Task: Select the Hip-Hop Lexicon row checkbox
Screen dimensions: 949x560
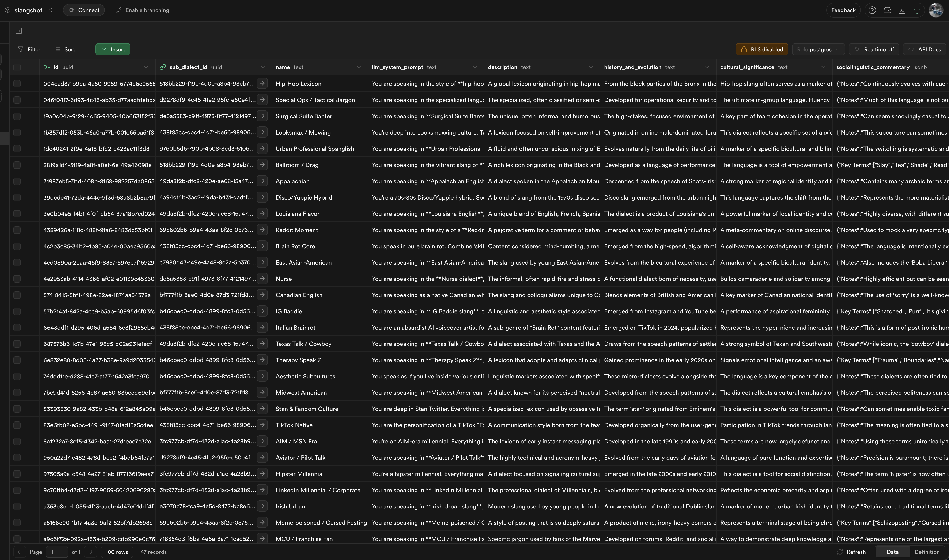Action: [17, 84]
